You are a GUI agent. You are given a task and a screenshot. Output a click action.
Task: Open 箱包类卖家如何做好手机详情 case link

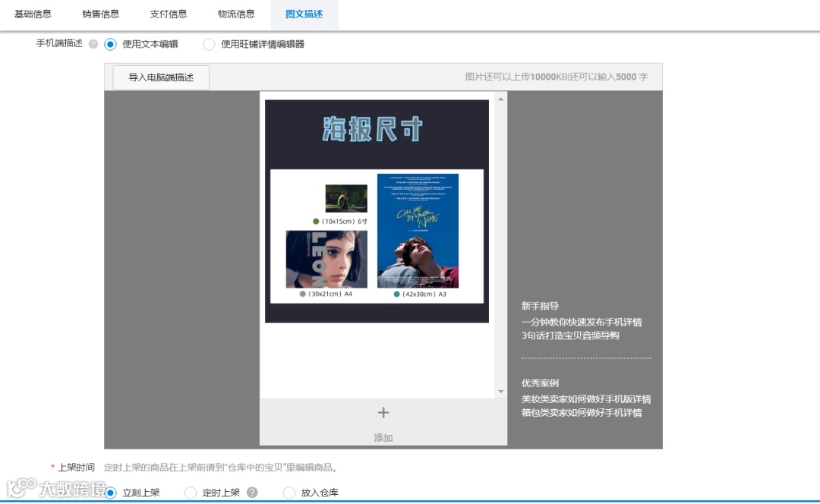(x=582, y=413)
